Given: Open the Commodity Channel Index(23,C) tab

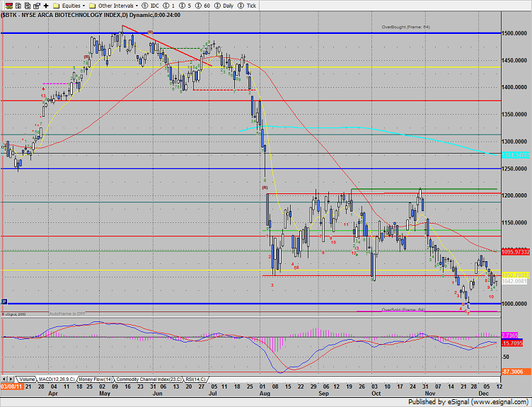Looking at the screenshot, I should [149, 379].
